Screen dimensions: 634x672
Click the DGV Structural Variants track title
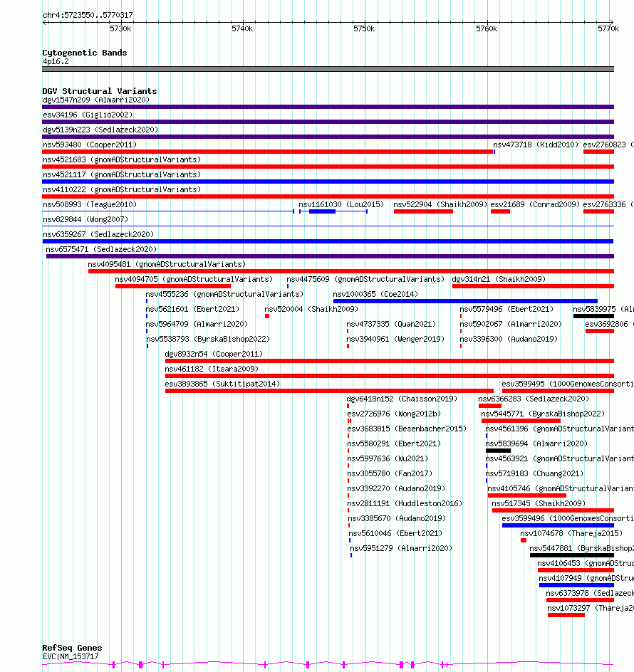click(100, 91)
